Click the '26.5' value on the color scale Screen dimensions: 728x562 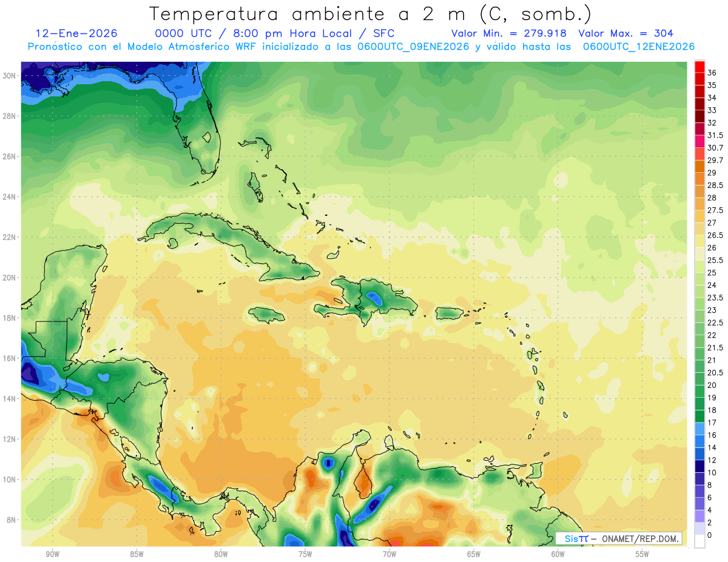point(715,235)
